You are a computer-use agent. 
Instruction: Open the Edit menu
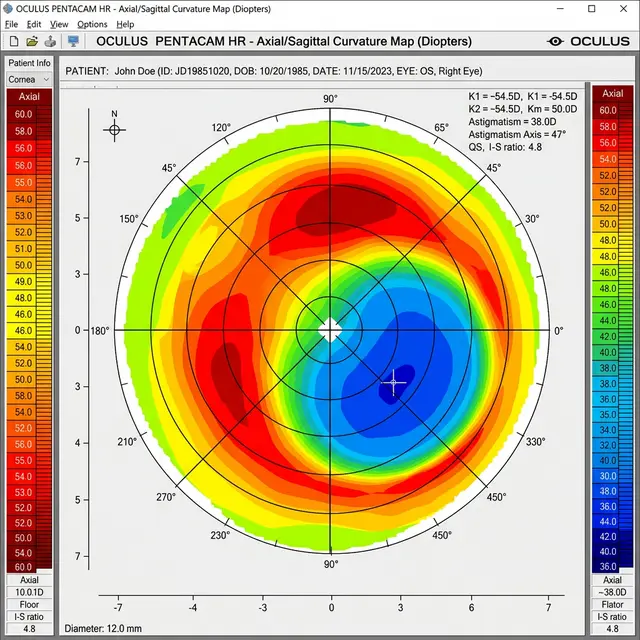(34, 24)
